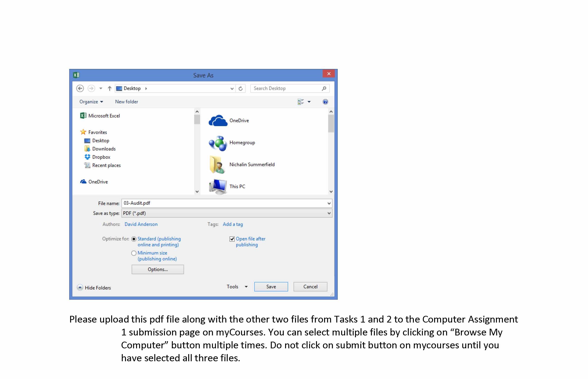The height and width of the screenshot is (379, 588).
Task: Click the Refresh icon in address bar
Action: [x=241, y=88]
